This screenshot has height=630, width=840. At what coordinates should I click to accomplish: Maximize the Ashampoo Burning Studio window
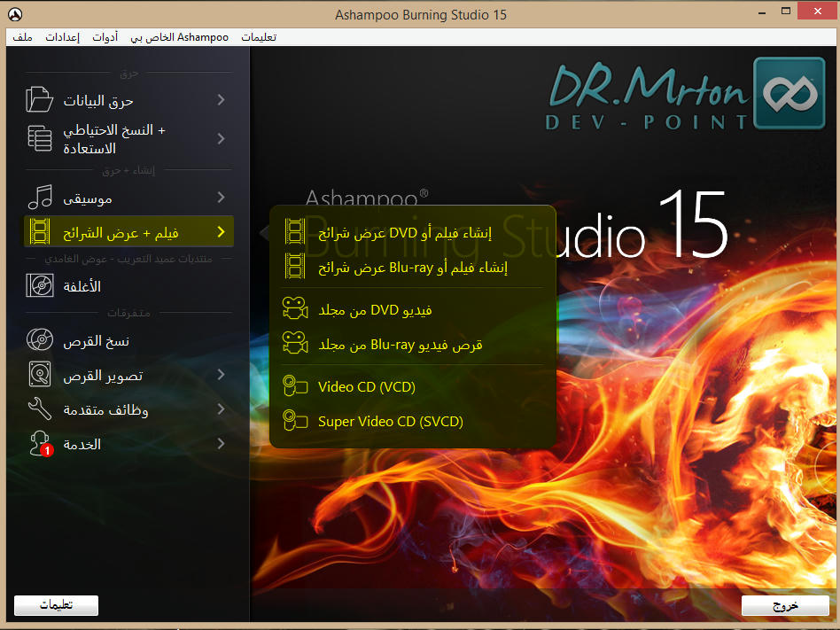tap(785, 12)
